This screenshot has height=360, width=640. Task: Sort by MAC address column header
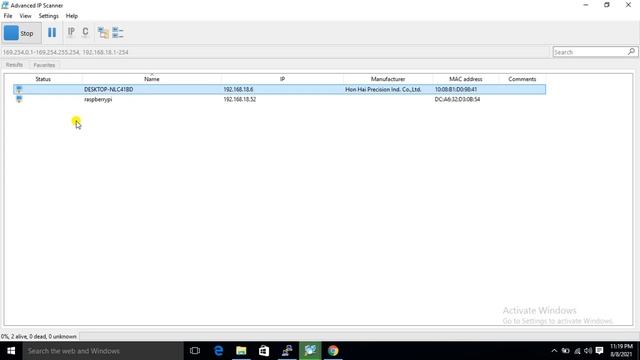tap(465, 79)
